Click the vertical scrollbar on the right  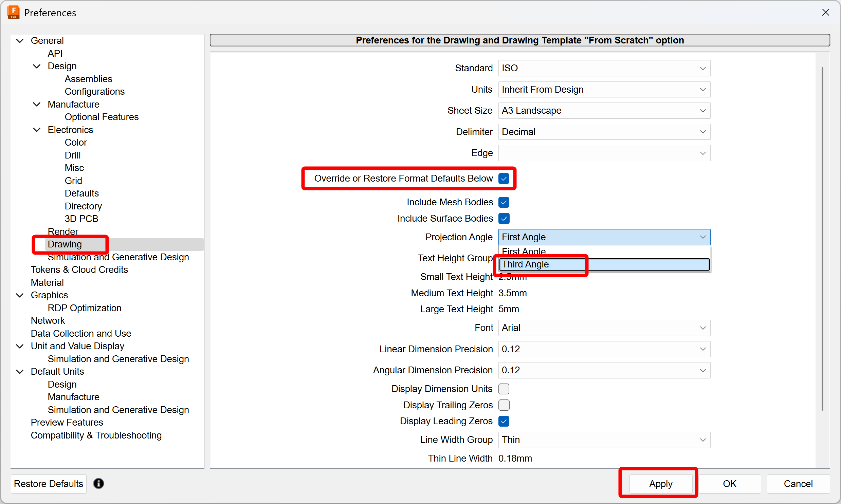pyautogui.click(x=822, y=238)
